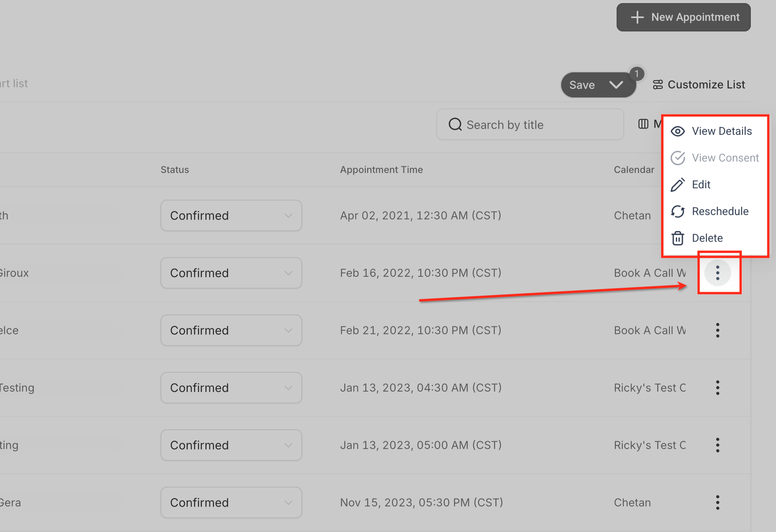Open status dropdown for Apr 02, 2021 appointment
Image resolution: width=776 pixels, height=532 pixels.
click(x=231, y=215)
